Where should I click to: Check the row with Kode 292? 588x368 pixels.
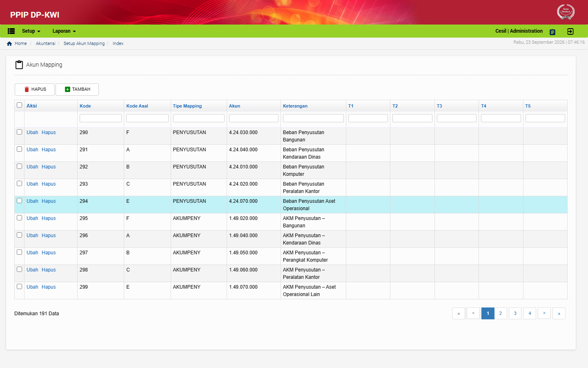point(19,166)
